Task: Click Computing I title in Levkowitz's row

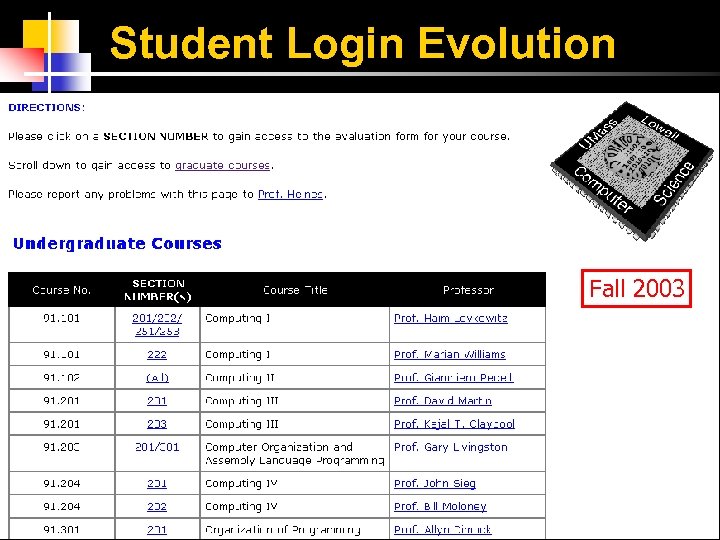Action: (237, 318)
